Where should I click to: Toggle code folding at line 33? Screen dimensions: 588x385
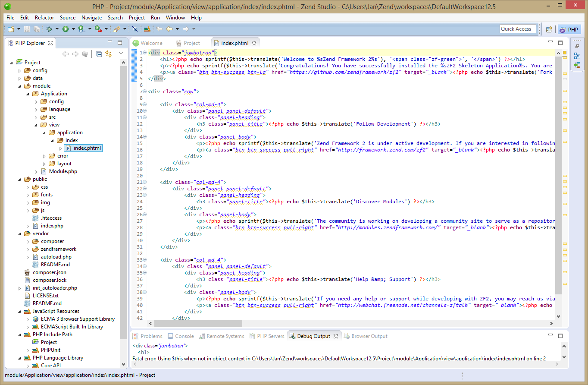145,260
